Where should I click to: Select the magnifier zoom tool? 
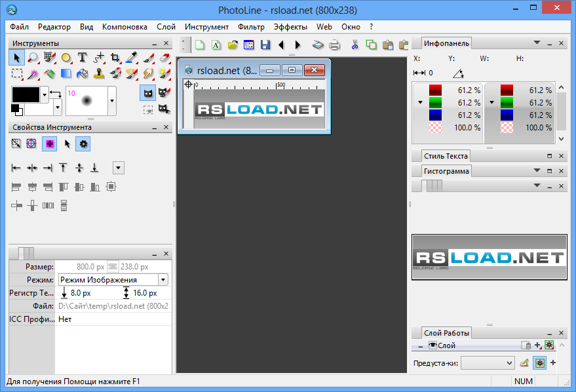click(x=33, y=58)
